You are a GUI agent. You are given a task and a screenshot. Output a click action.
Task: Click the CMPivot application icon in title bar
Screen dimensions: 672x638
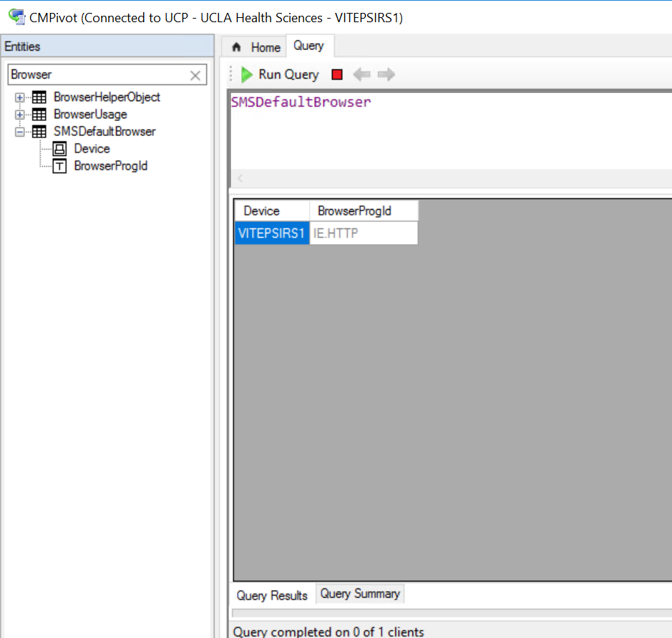[x=16, y=16]
